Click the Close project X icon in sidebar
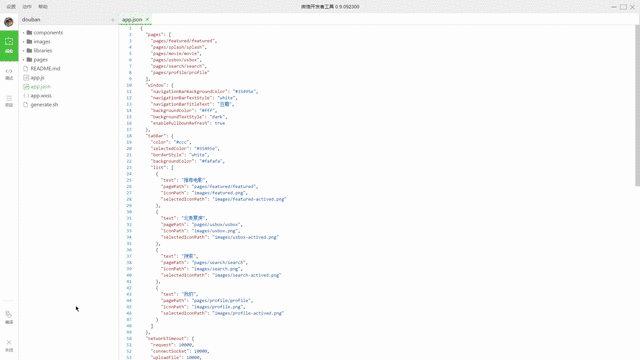 coord(9,345)
